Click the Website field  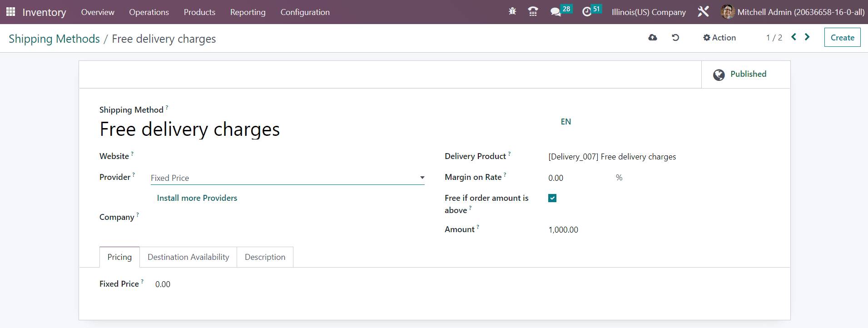point(288,157)
